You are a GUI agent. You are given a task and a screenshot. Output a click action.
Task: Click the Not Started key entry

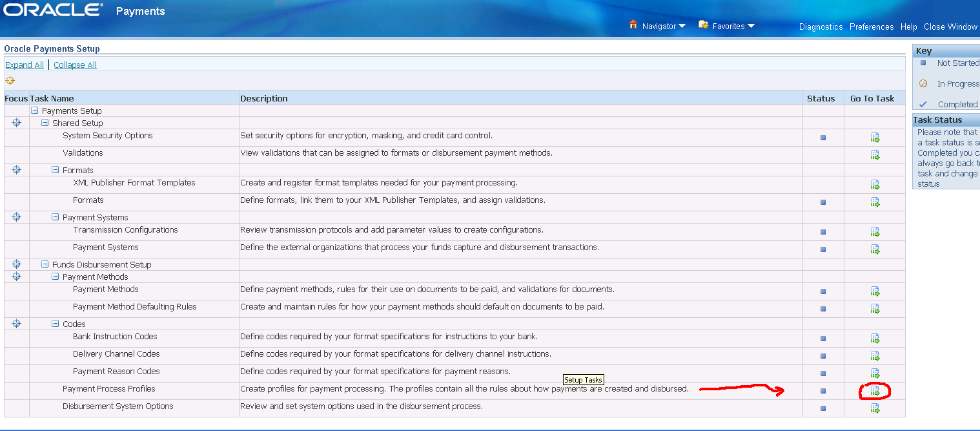point(958,63)
